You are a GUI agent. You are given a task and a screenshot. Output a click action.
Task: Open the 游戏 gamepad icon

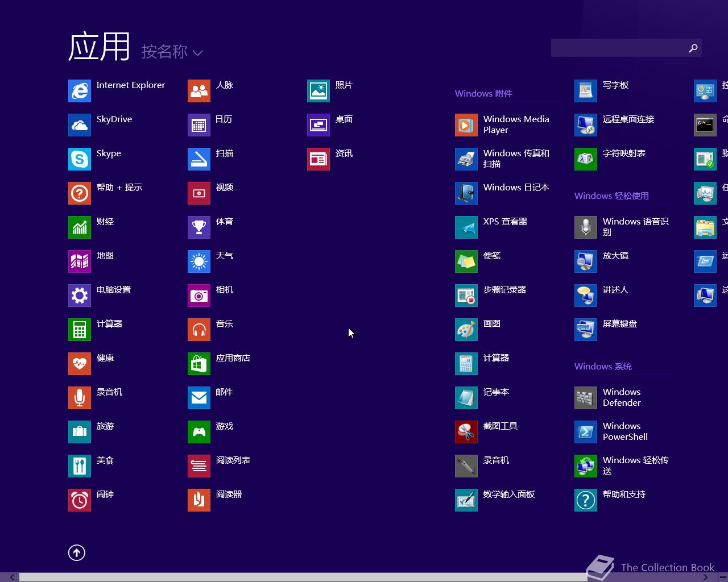[199, 432]
